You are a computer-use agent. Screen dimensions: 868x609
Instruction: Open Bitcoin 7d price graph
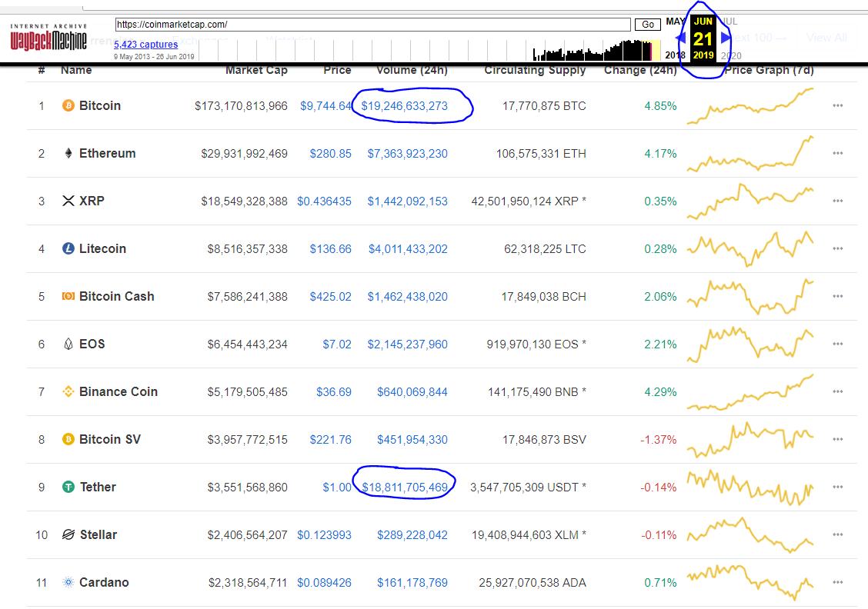click(x=750, y=105)
